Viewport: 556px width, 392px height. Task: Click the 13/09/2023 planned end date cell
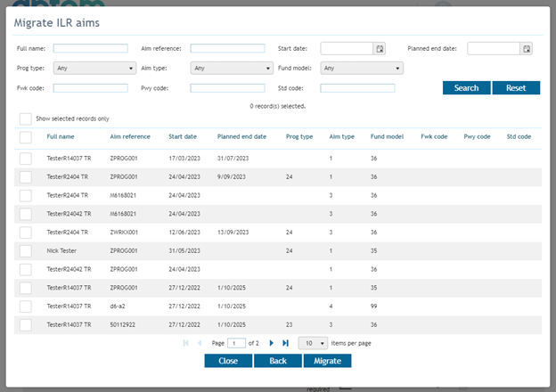point(233,233)
